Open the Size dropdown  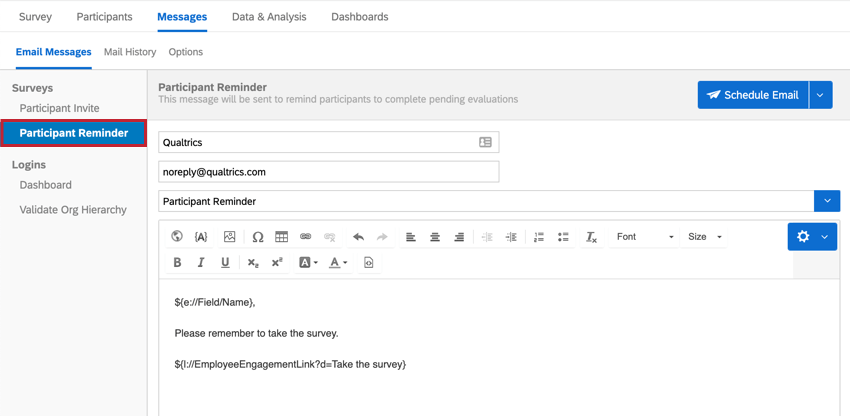[704, 236]
